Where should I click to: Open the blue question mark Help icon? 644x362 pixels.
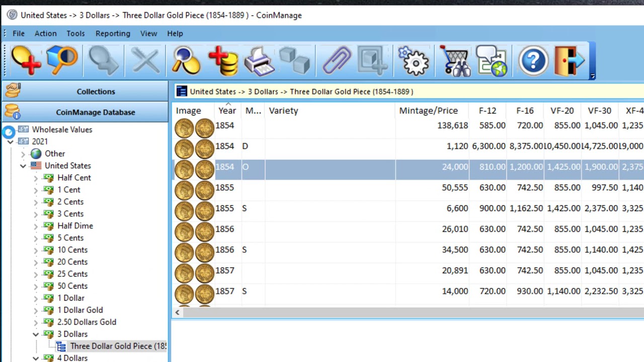pos(533,61)
